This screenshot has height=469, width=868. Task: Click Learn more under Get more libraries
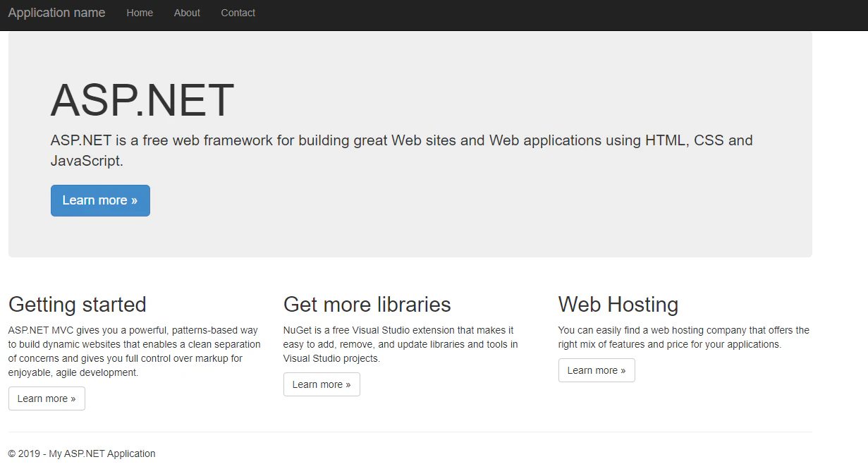(322, 384)
